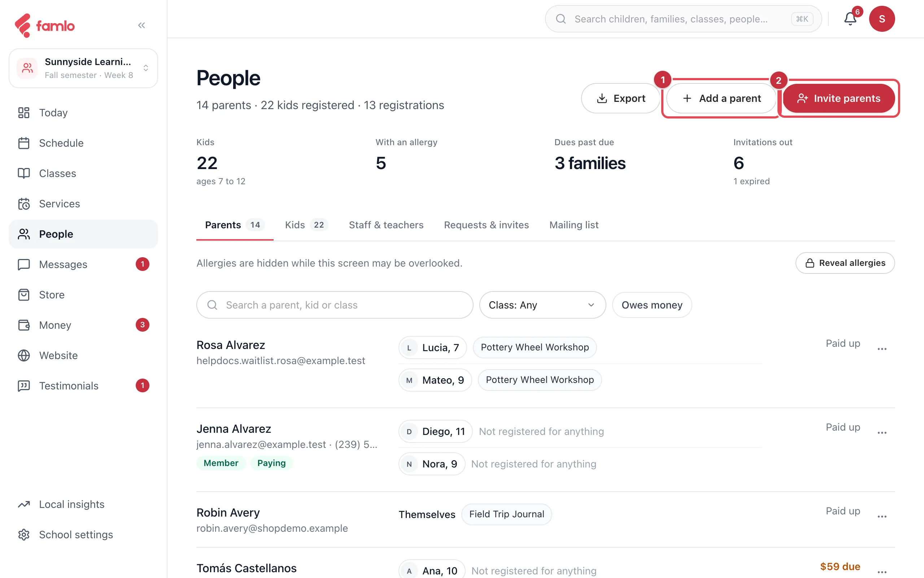Image resolution: width=924 pixels, height=578 pixels.
Task: Click the Member badge on Jenna Alvarez
Action: point(221,463)
